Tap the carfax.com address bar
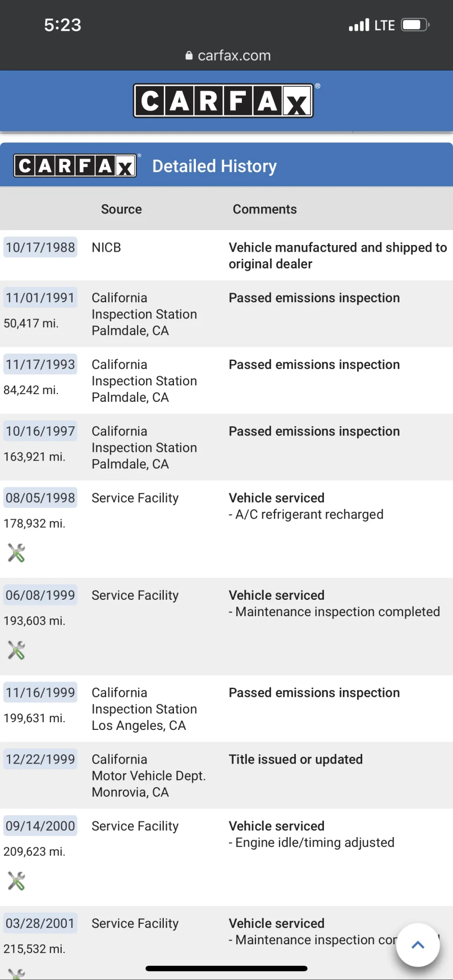 (228, 56)
